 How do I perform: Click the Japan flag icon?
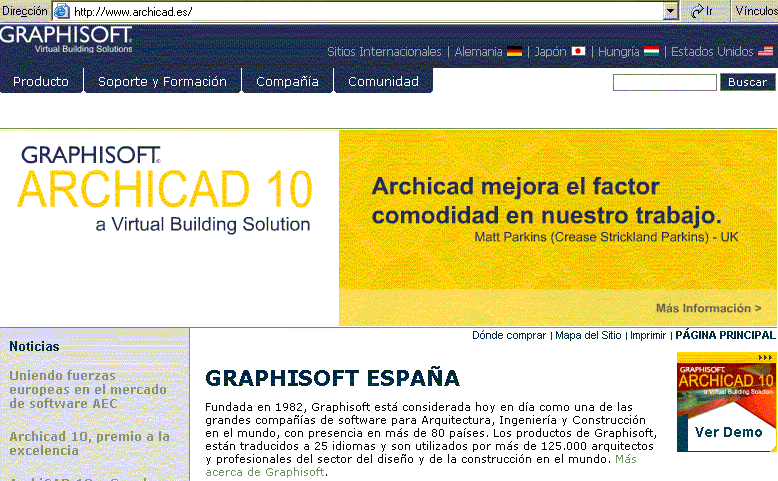pyautogui.click(x=578, y=51)
